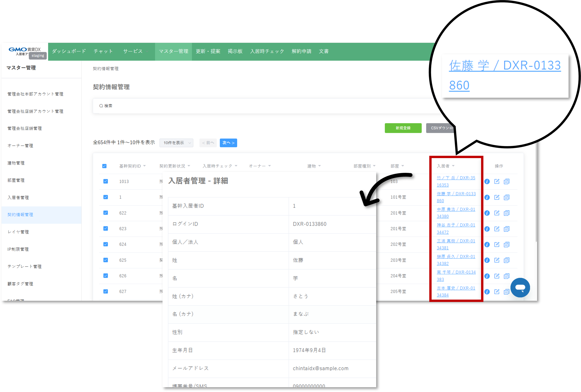Open chat support bubble at bottom right
The height and width of the screenshot is (392, 581).
[520, 287]
